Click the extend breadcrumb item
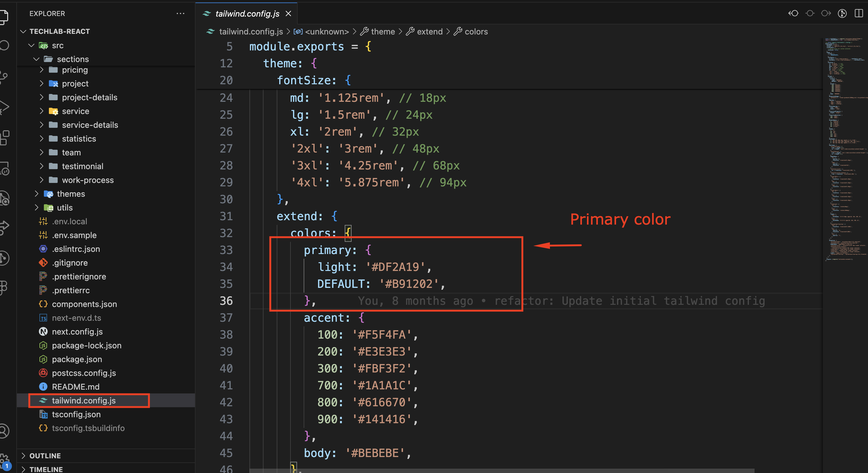This screenshot has width=868, height=473. (x=430, y=32)
